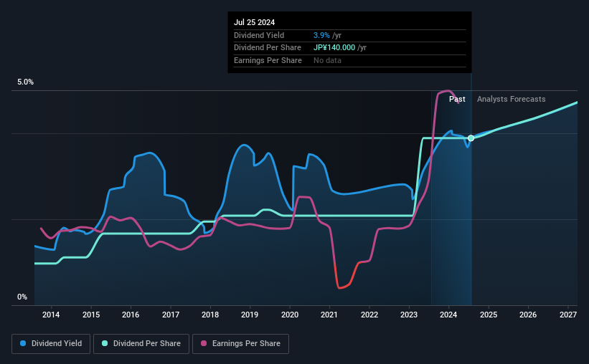Click the 0% y-axis label
The image size is (589, 364).
click(22, 297)
